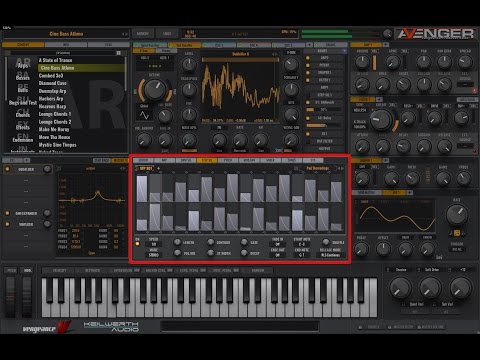Click the first macro knob bottom right
Screen dimensions: 480x360
[x=400, y=288]
